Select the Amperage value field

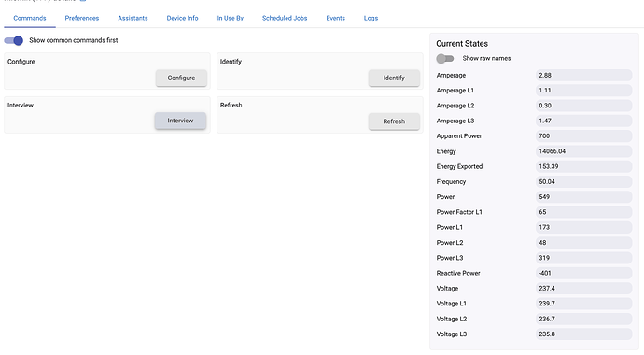[x=583, y=75]
